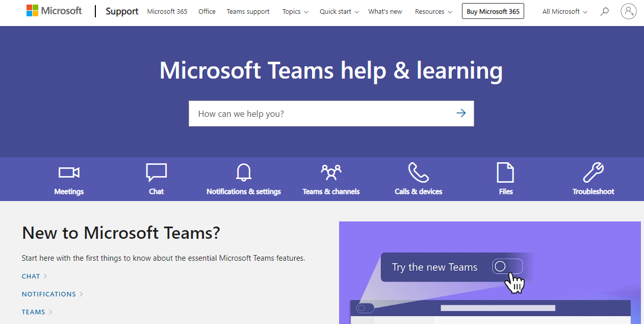Click the Microsoft logo
Viewport: 644px width, 324px height.
[x=54, y=10]
